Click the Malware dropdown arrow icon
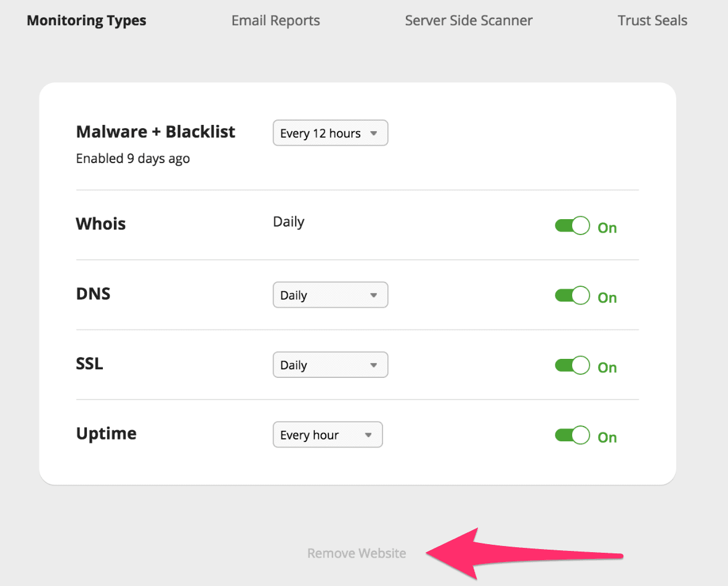The image size is (728, 586). 374,133
